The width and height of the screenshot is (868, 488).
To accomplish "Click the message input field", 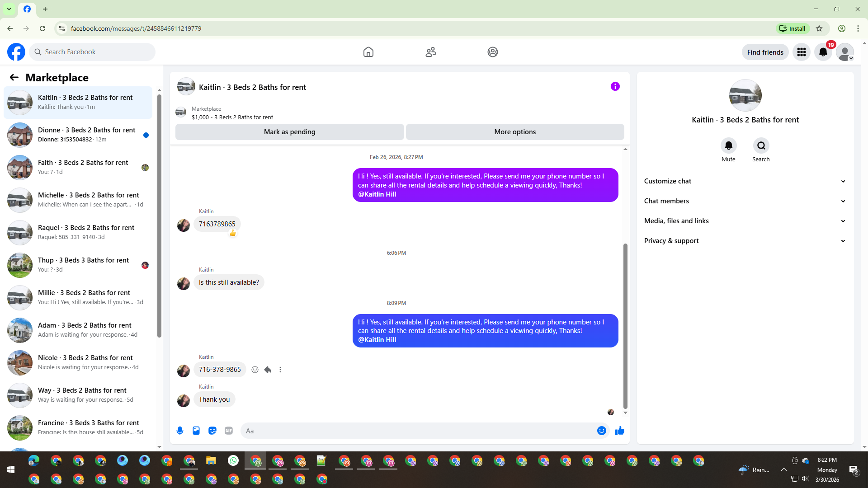I will pos(418,431).
